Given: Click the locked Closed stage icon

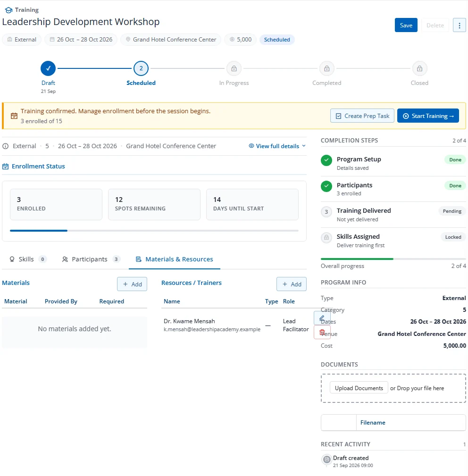Looking at the screenshot, I should click(x=419, y=68).
